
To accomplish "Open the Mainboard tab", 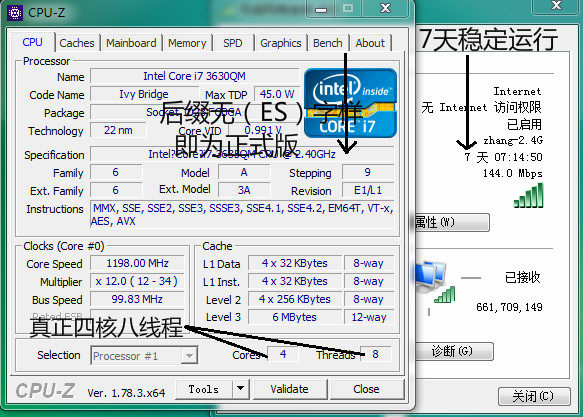I will 131,43.
